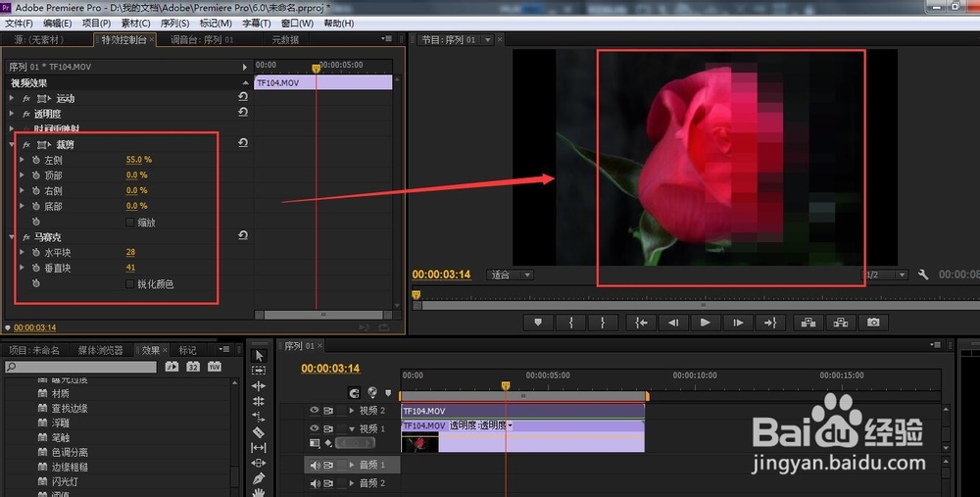The image size is (980, 497).
Task: Play the sequence in program monitor
Action: 706,323
